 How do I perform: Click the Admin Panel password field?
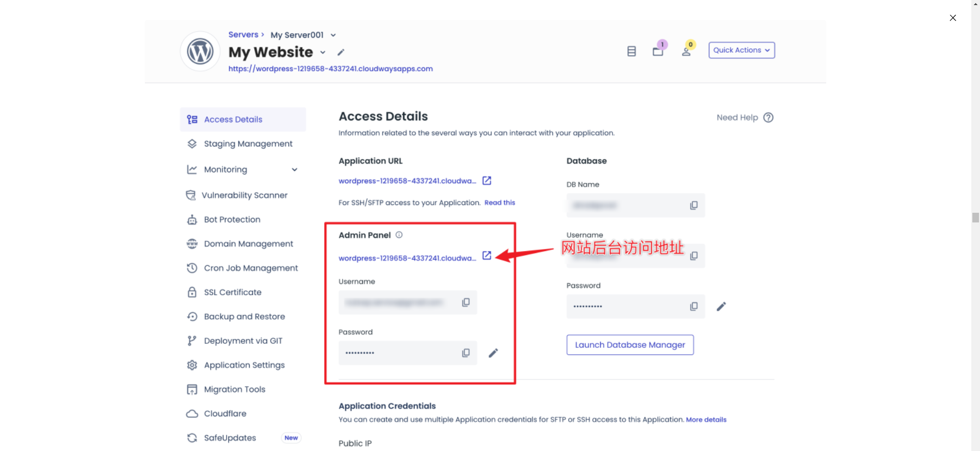coord(408,353)
